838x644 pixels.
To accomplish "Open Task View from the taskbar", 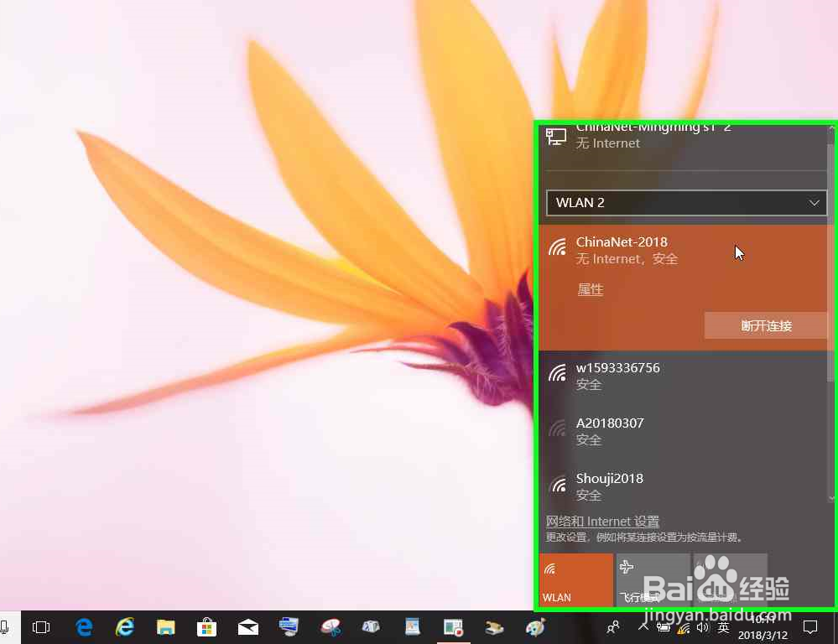I will pyautogui.click(x=41, y=627).
